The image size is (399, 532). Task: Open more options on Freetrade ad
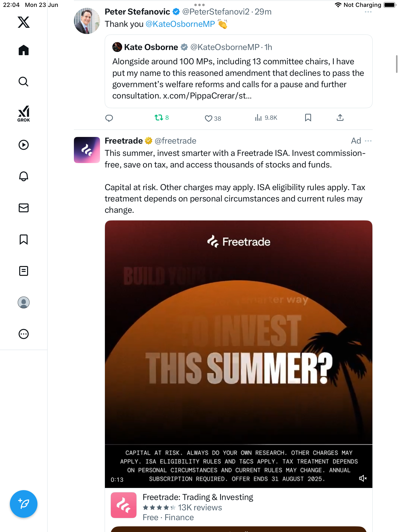pyautogui.click(x=368, y=141)
